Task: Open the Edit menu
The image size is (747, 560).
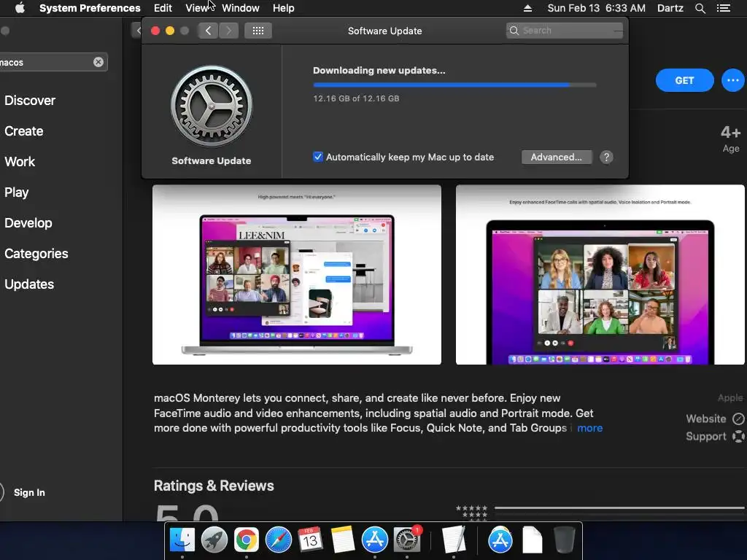Action: [163, 8]
